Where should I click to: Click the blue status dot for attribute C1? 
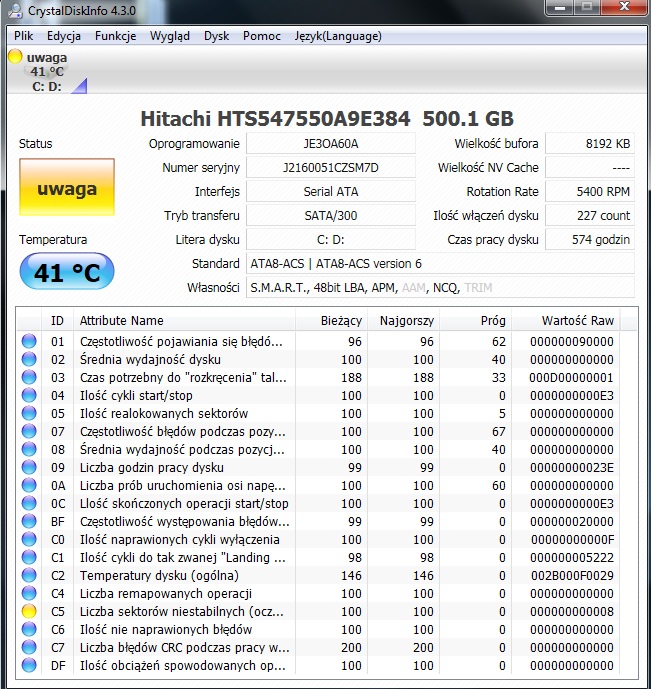29,557
